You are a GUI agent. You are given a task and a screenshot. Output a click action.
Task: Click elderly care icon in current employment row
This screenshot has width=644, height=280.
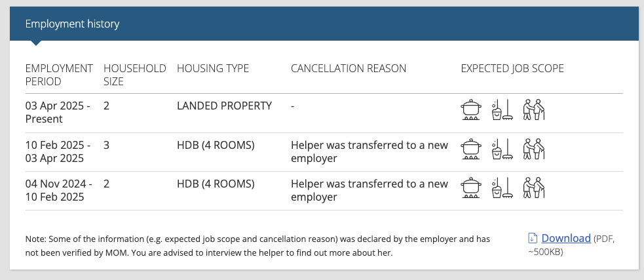[533, 110]
